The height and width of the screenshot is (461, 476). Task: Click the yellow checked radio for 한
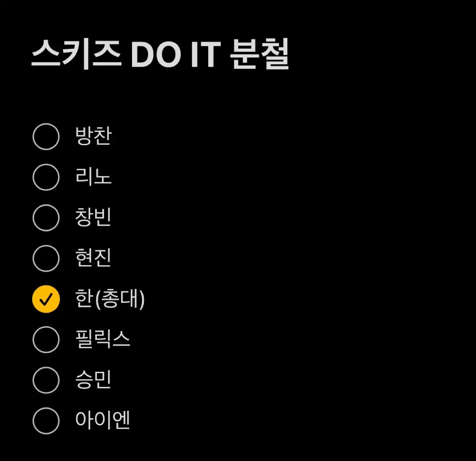[46, 299]
